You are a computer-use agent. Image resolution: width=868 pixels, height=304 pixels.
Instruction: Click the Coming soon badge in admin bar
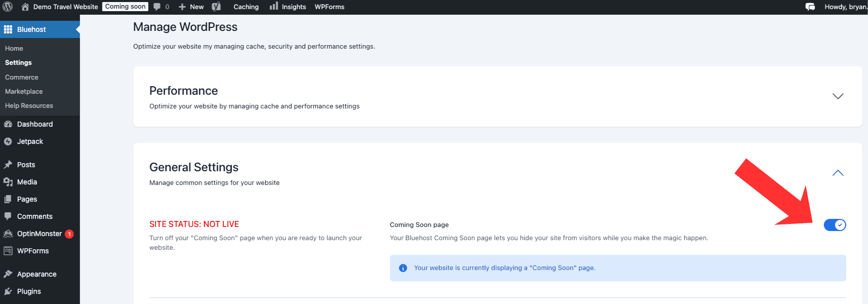click(x=126, y=7)
